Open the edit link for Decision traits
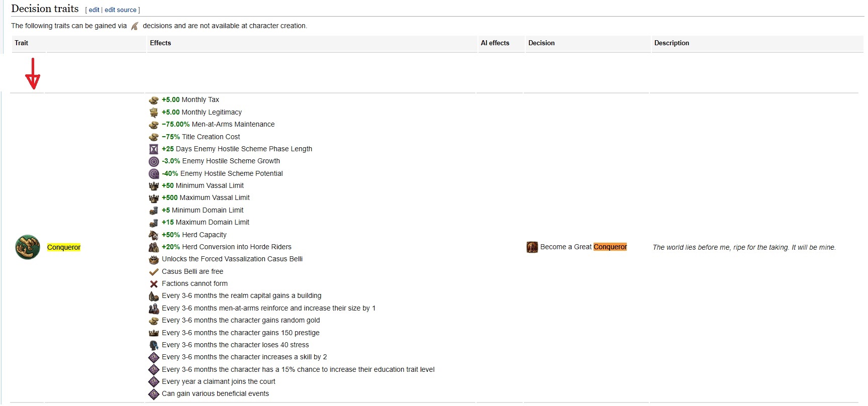The image size is (868, 406). point(94,10)
